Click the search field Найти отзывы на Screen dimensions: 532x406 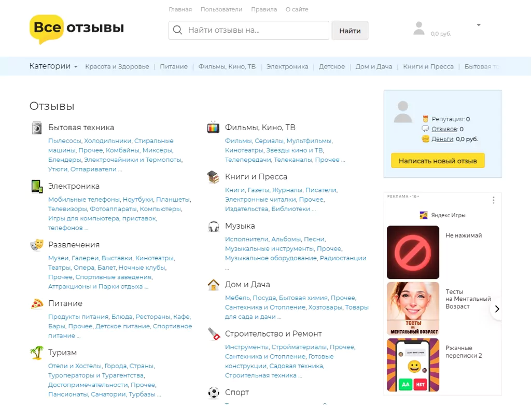(x=249, y=31)
